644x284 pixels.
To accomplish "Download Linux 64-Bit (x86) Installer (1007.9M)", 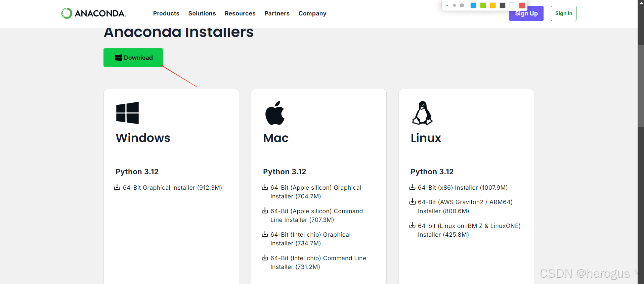I will click(x=463, y=188).
